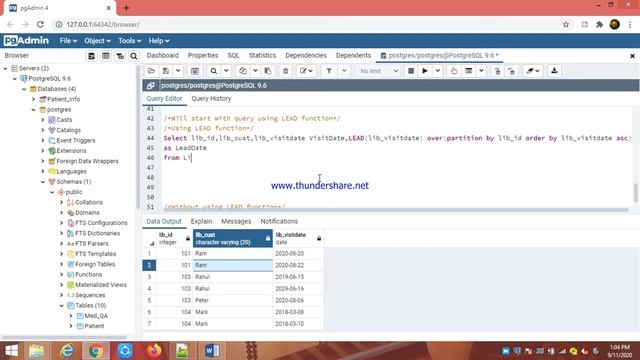
Task: Click the Save file toolbar icon
Action: click(x=166, y=71)
